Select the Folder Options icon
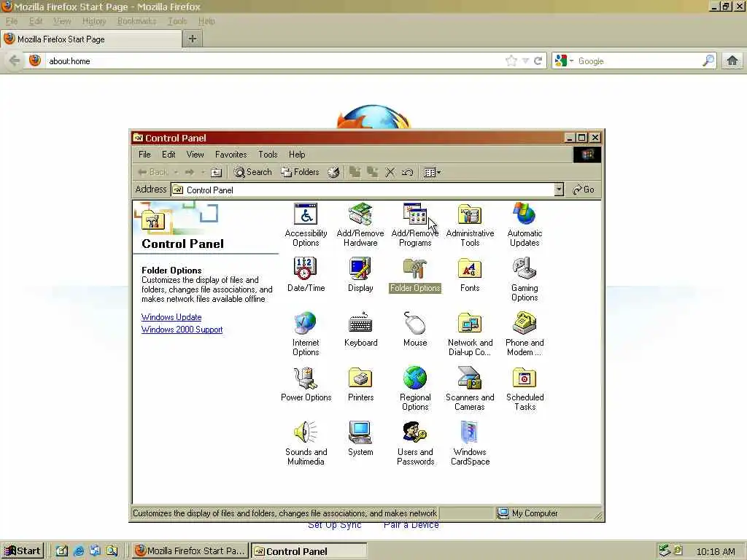 pyautogui.click(x=415, y=275)
